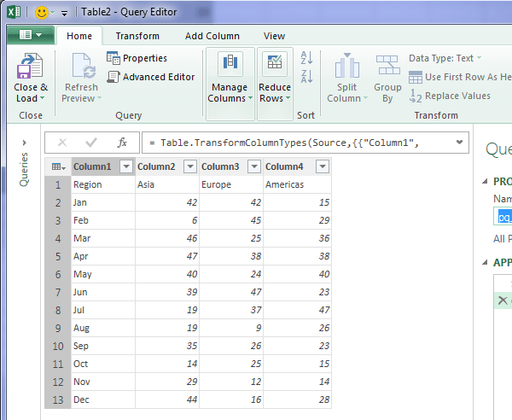Click the Reduce Rows icon

click(x=275, y=62)
